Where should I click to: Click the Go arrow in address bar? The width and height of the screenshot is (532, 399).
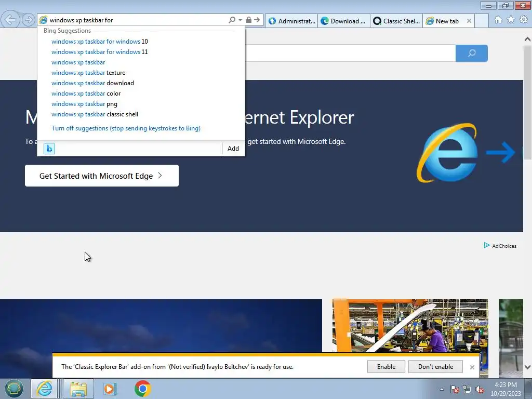tap(257, 20)
